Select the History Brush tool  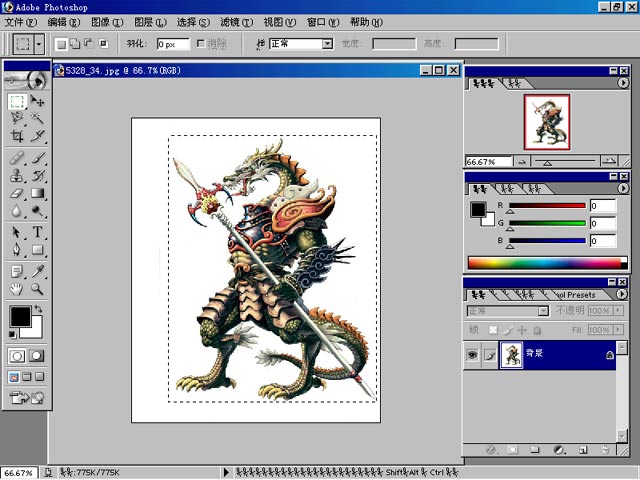point(38,176)
